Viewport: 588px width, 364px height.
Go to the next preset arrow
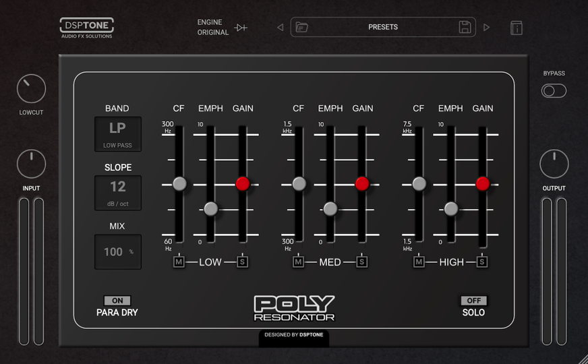click(486, 28)
